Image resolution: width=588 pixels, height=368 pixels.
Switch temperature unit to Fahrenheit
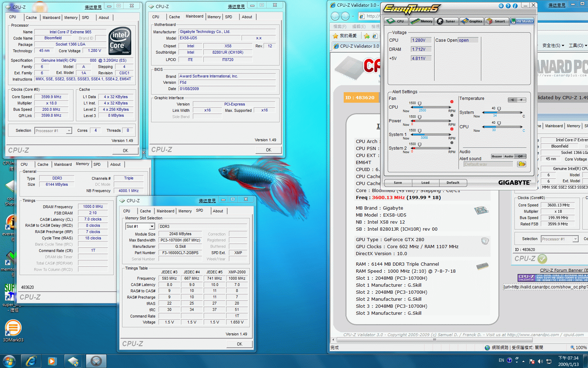coord(521,100)
